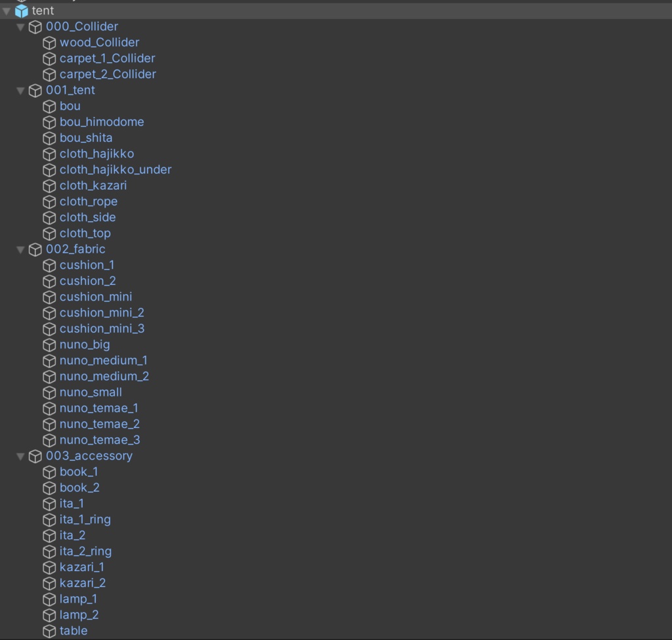Viewport: 672px width, 640px height.
Task: Click the cube icon beside ita_1_ring
Action: point(49,519)
